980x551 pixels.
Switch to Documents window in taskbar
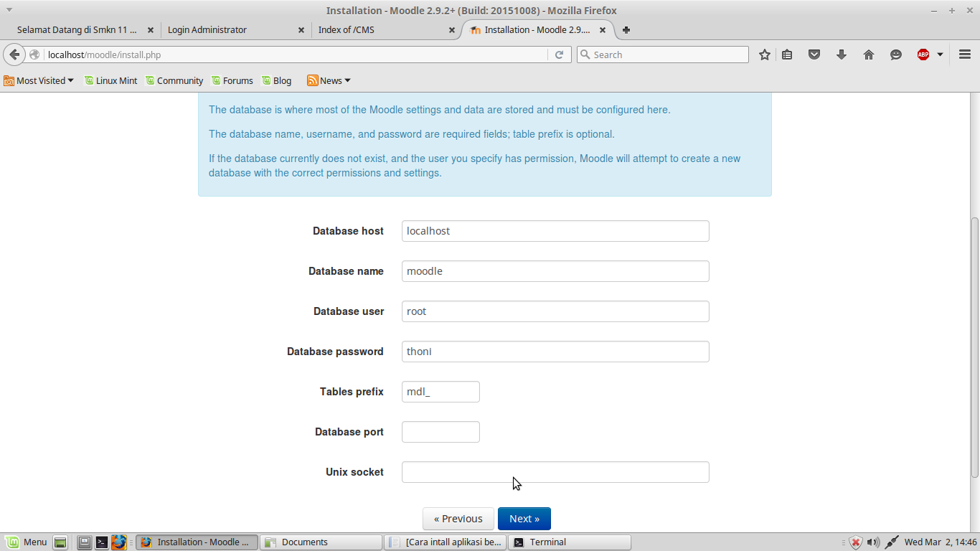click(321, 542)
